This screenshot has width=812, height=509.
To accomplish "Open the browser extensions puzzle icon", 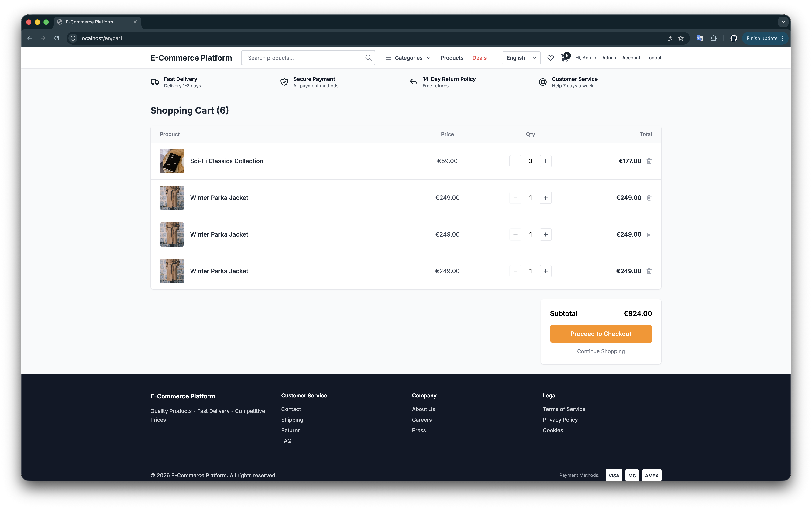I will coord(713,38).
